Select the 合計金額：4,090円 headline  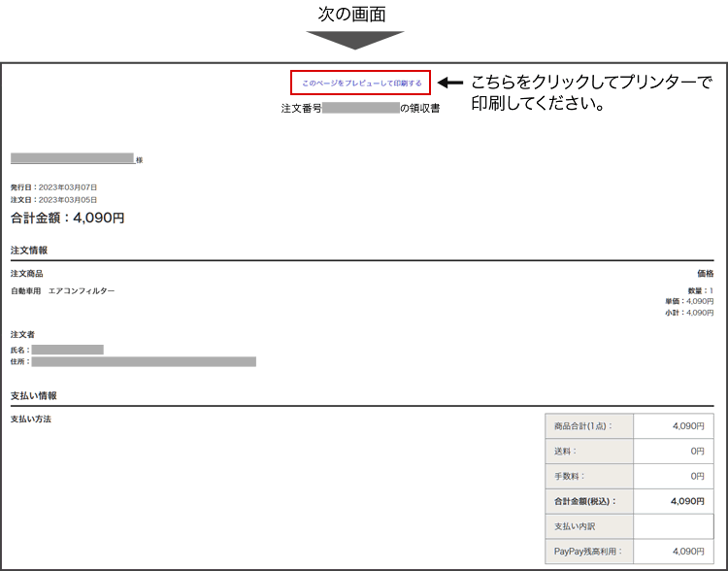tap(68, 218)
